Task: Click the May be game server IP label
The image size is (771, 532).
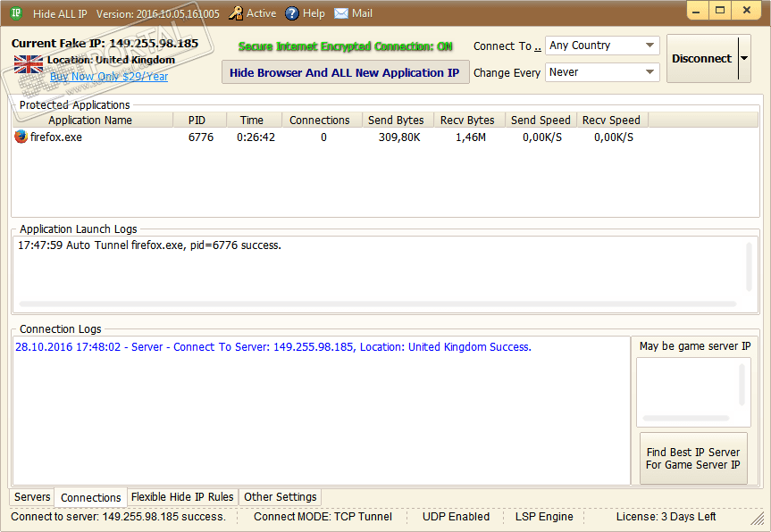Action: click(695, 346)
